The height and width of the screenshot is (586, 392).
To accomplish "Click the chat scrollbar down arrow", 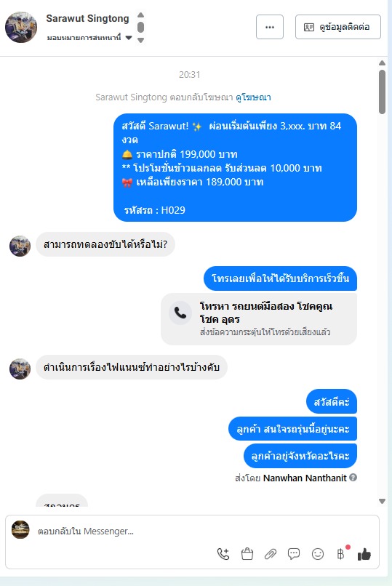I will 382,501.
